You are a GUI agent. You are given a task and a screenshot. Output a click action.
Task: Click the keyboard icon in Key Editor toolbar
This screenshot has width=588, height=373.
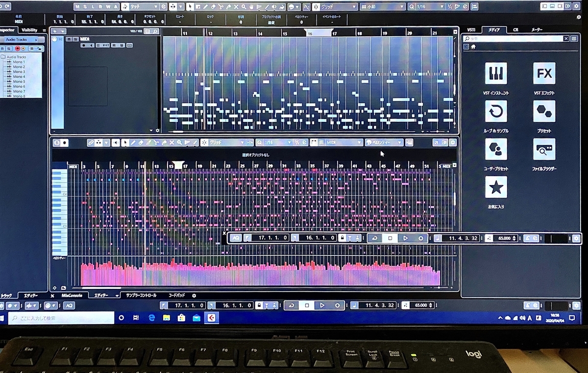[x=409, y=142]
